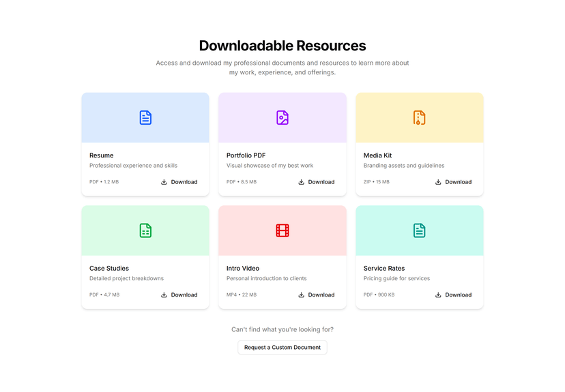The image size is (565, 392).
Task: Click the download arrow icon on the Case Studies card
Action: pos(164,295)
